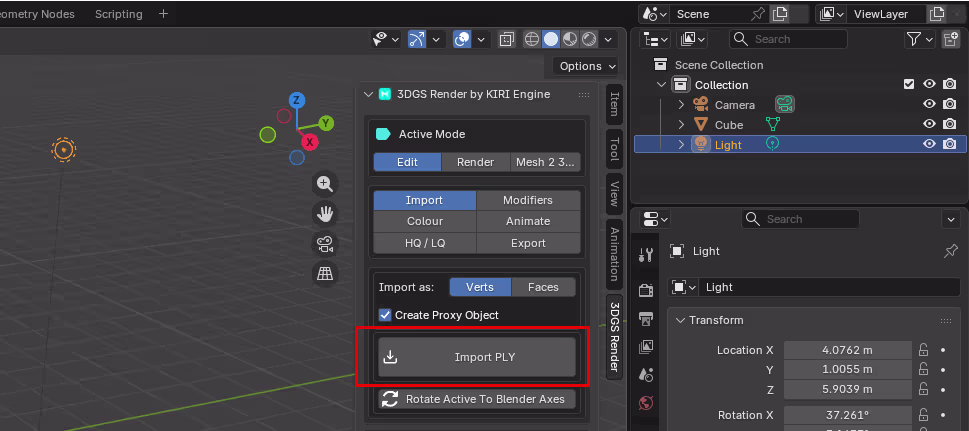Click the green Y axis gizmo ball

point(326,123)
